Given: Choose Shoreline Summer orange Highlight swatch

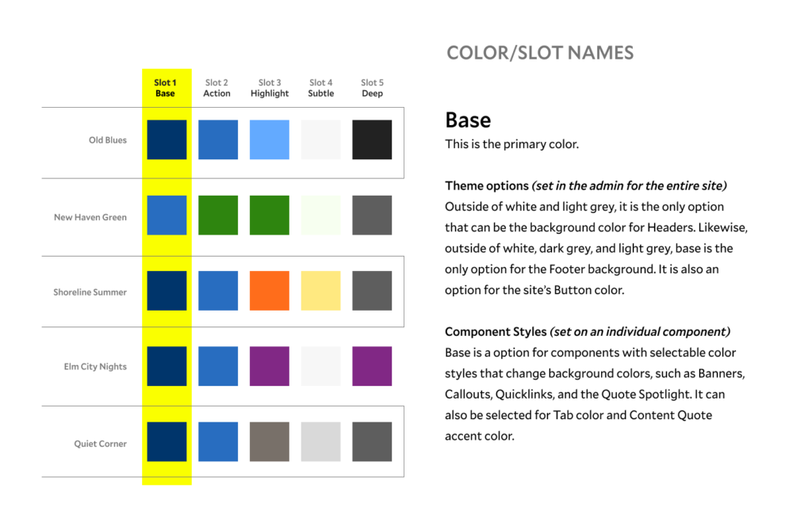Looking at the screenshot, I should [x=270, y=291].
